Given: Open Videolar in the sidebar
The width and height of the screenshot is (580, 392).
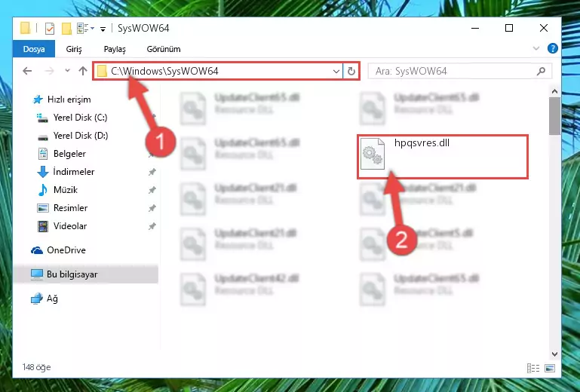Looking at the screenshot, I should pyautogui.click(x=70, y=226).
